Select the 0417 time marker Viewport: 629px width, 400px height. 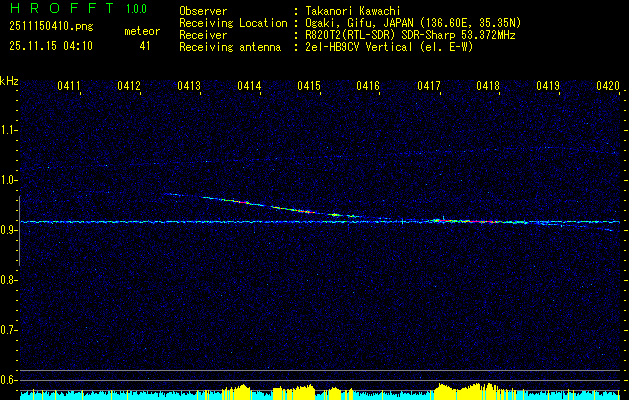(428, 87)
